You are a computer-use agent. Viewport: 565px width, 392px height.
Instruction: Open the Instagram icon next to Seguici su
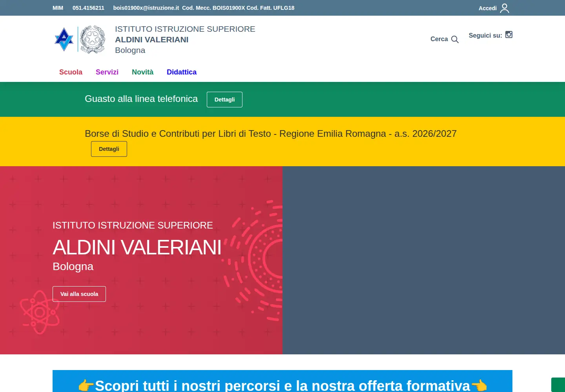(x=509, y=34)
